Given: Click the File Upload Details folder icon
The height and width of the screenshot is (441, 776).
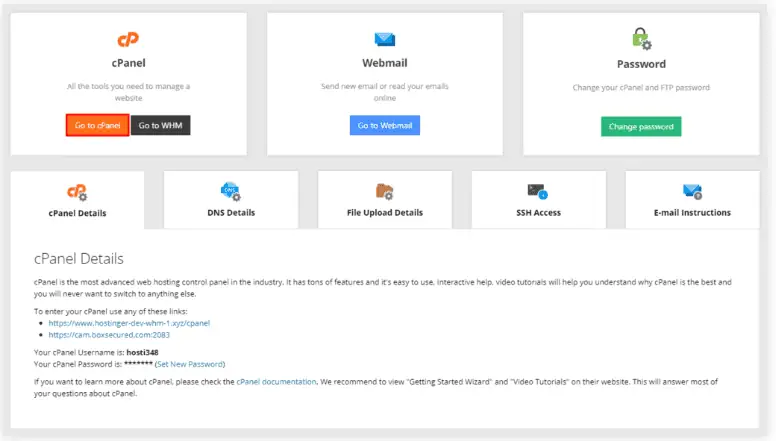Looking at the screenshot, I should (x=385, y=191).
